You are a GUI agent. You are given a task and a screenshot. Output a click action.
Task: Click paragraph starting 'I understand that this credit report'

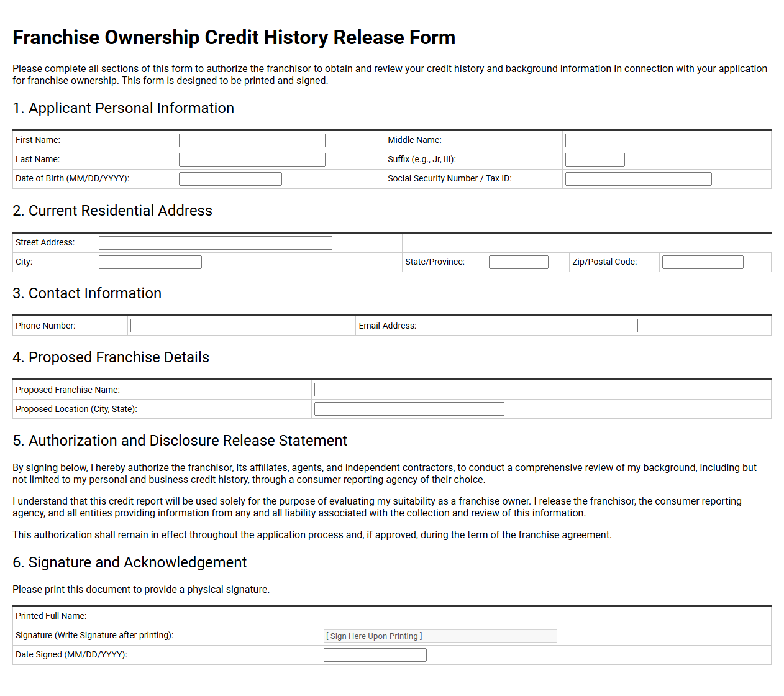coord(377,507)
